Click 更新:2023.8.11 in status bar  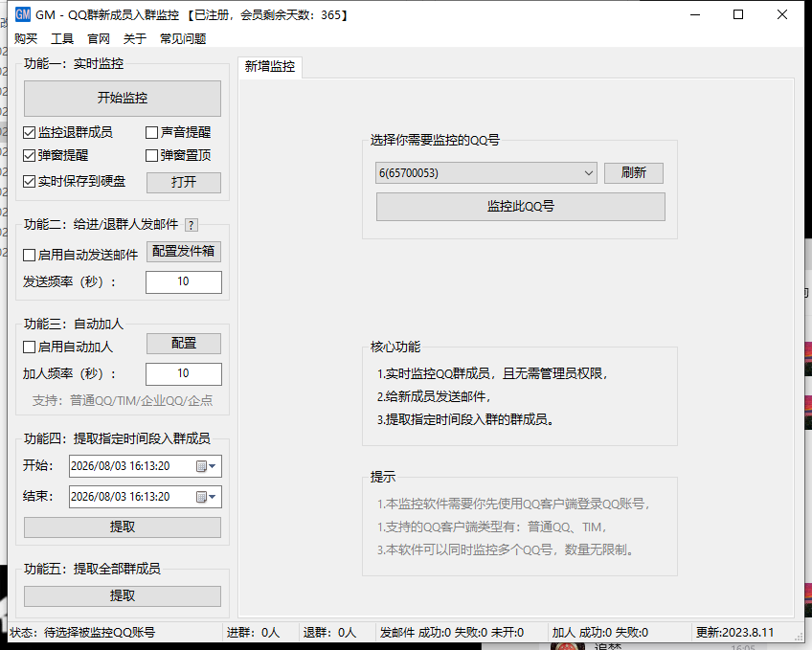(x=734, y=633)
